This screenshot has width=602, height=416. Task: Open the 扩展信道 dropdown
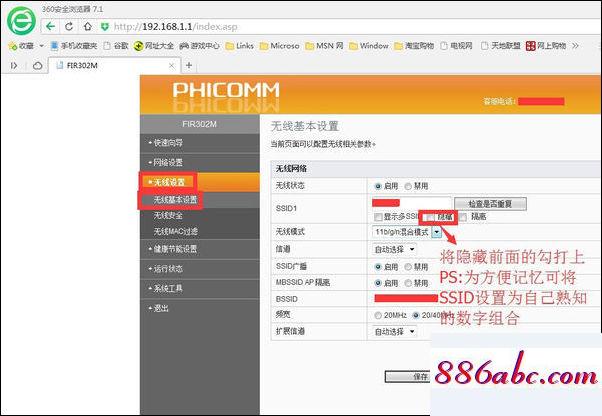(x=394, y=332)
